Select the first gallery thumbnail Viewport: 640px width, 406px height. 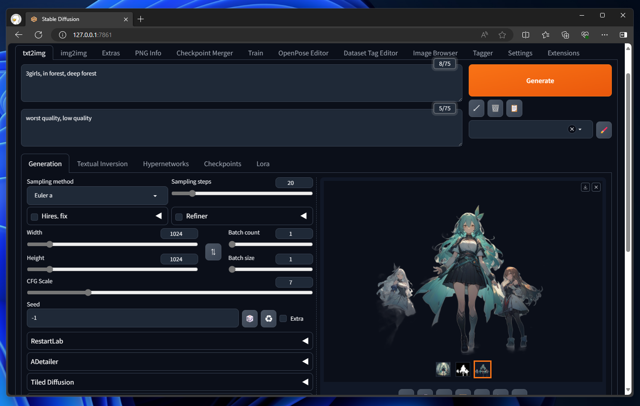pyautogui.click(x=443, y=369)
